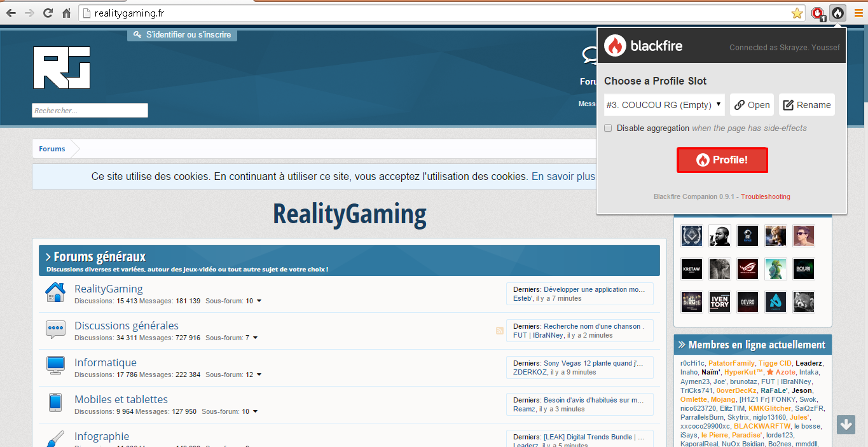This screenshot has height=447, width=868.
Task: Open the ZDERKOZ user profile link
Action: pos(530,372)
